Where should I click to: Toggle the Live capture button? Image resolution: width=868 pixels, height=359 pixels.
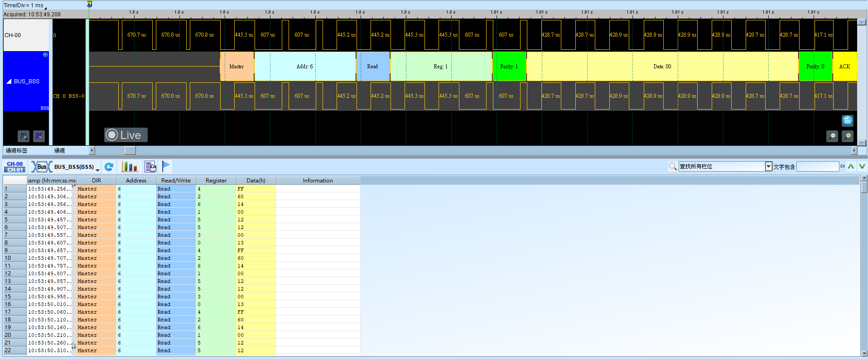coord(126,135)
